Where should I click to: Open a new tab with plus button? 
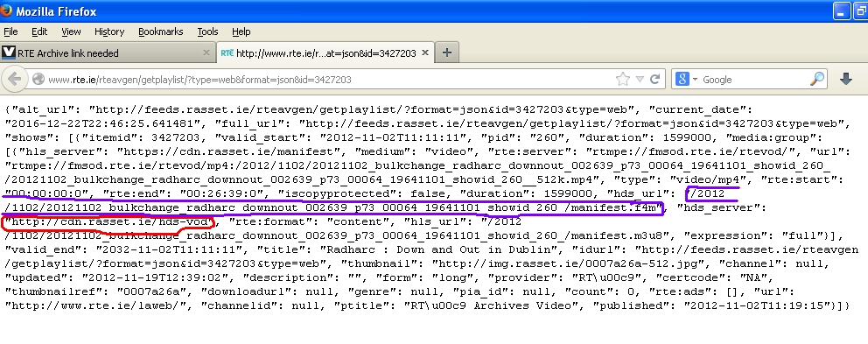pyautogui.click(x=447, y=53)
